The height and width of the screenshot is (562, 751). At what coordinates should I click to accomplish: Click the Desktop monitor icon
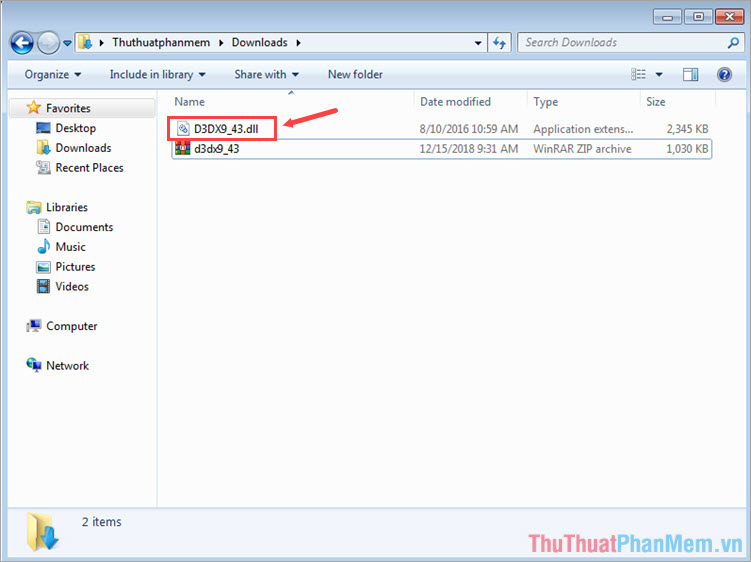[43, 128]
